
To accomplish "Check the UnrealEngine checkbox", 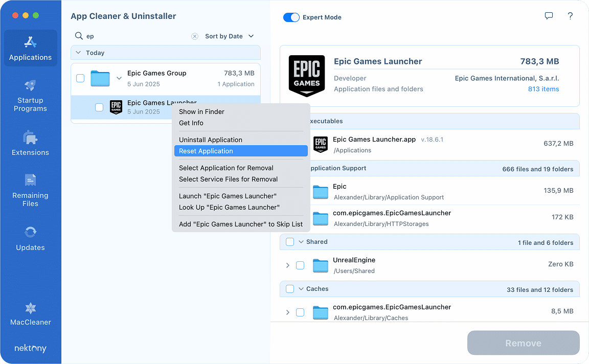I will point(300,265).
